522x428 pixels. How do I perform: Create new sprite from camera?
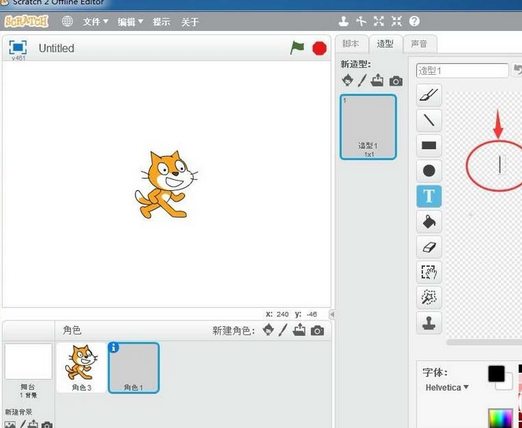[317, 331]
